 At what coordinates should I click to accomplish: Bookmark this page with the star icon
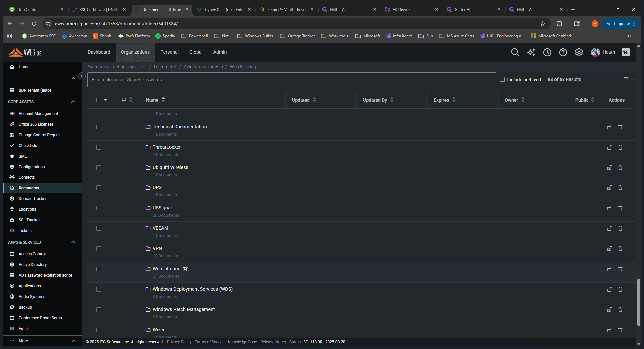[543, 24]
